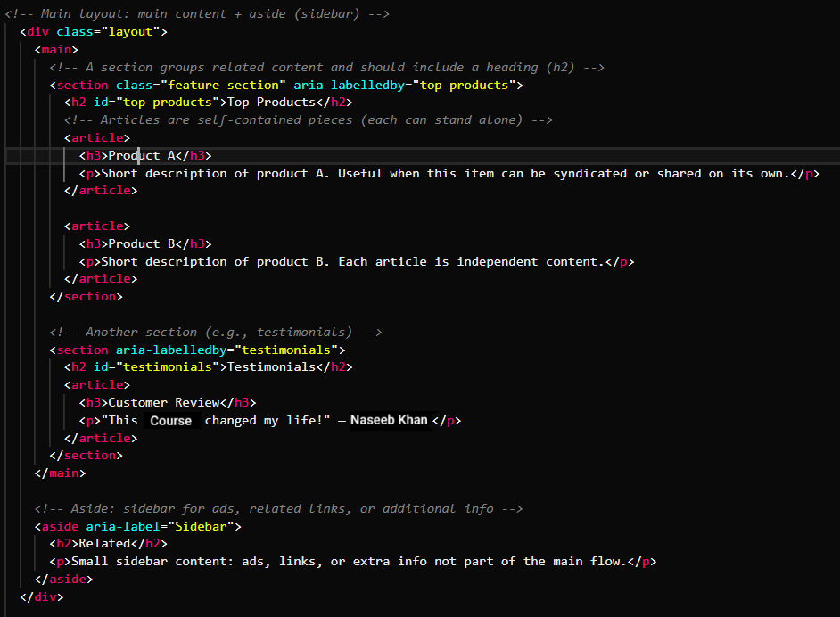Click the text 'Customer Review'
The height and width of the screenshot is (617, 840).
coord(164,403)
